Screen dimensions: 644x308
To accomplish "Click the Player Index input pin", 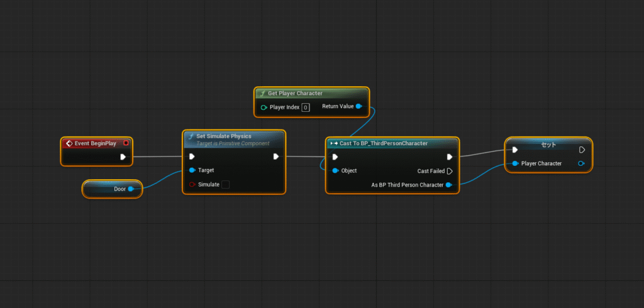I will coord(264,107).
